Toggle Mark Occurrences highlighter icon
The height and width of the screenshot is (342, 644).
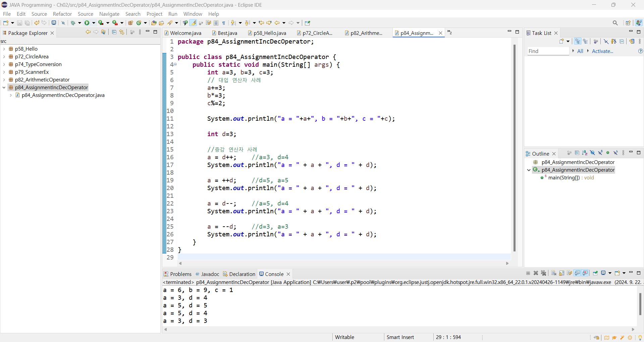(193, 23)
